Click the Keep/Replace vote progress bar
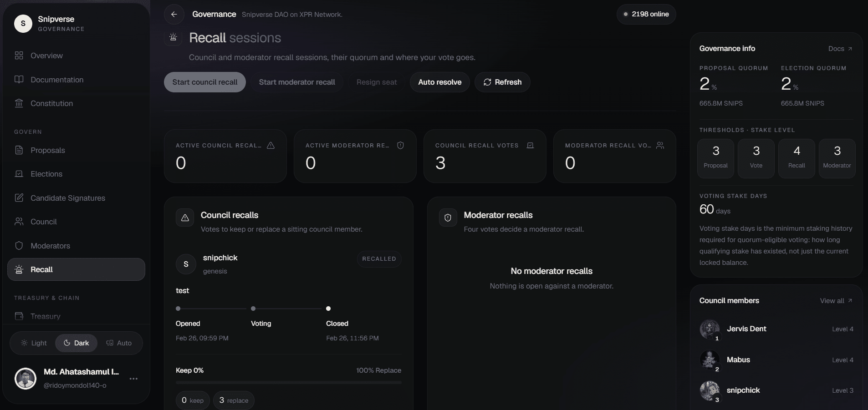Image resolution: width=868 pixels, height=410 pixels. [x=289, y=383]
